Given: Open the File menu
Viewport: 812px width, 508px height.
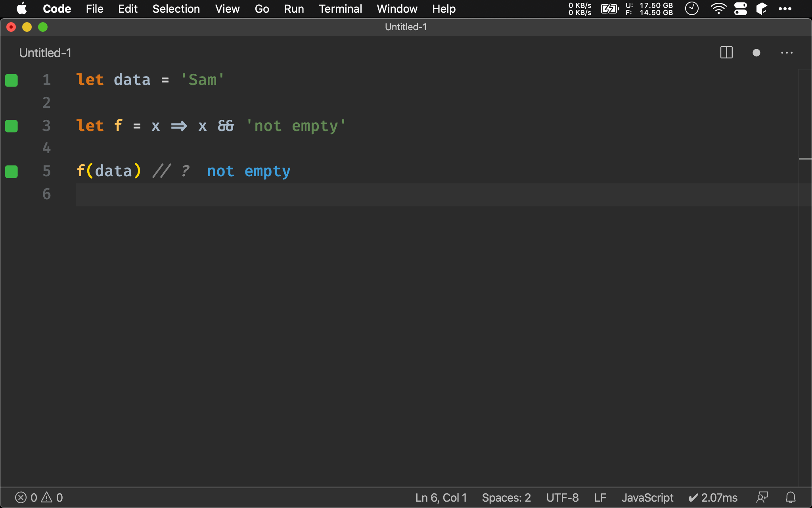Looking at the screenshot, I should click(95, 8).
